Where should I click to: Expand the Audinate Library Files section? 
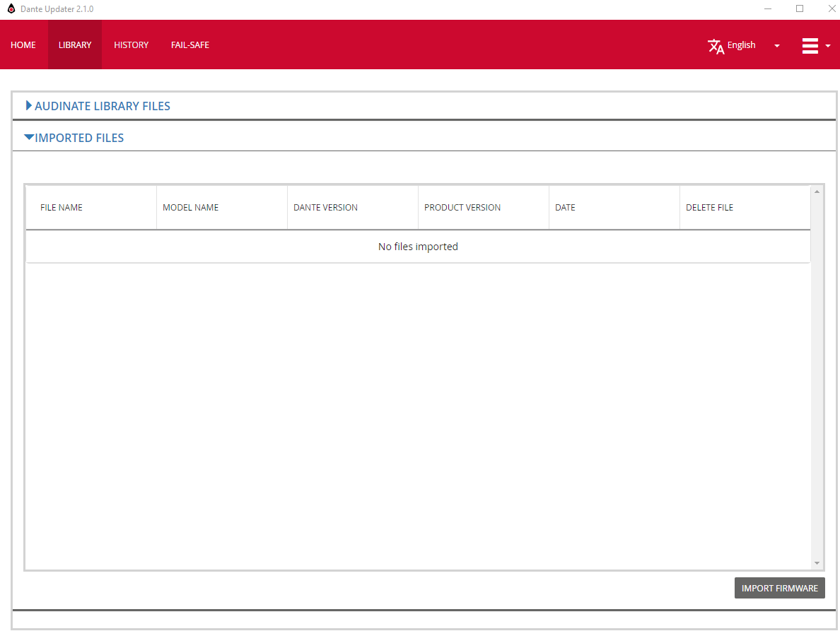click(x=98, y=106)
